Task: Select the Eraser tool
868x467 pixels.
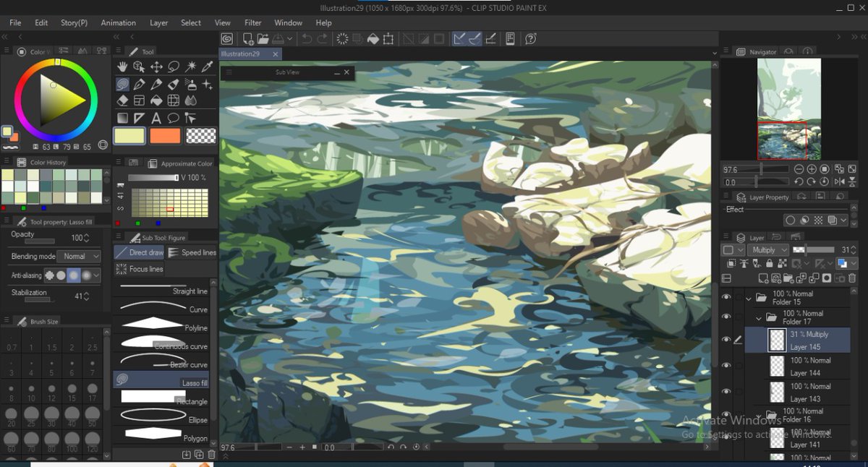Action: (x=122, y=101)
